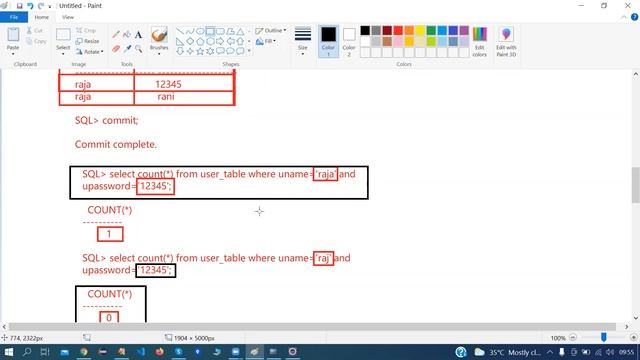Open shape Fill dropdown
The height and width of the screenshot is (360, 640).
click(266, 41)
